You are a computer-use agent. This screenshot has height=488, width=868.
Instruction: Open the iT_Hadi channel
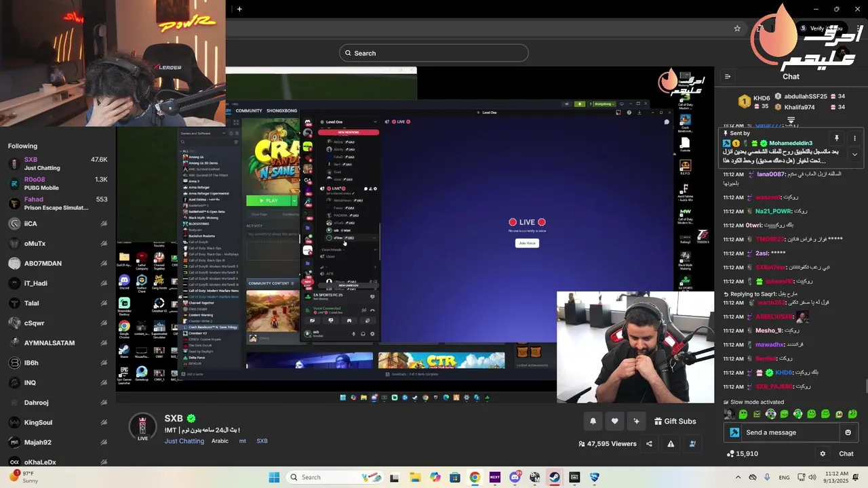pyautogui.click(x=58, y=283)
